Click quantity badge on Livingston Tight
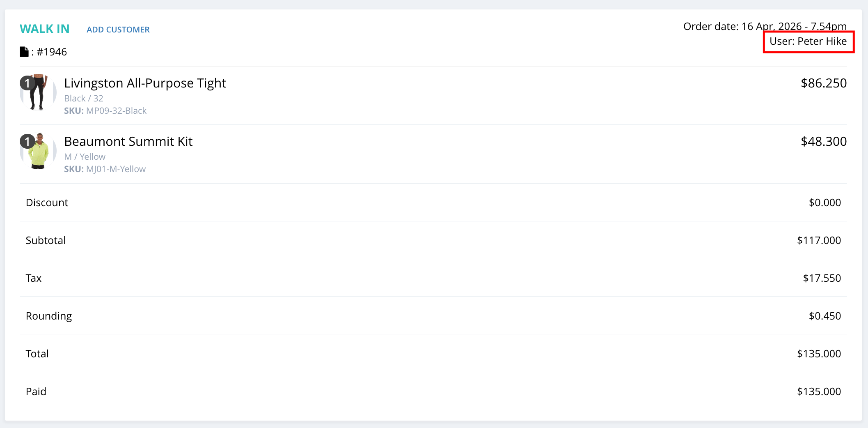 coord(27,83)
